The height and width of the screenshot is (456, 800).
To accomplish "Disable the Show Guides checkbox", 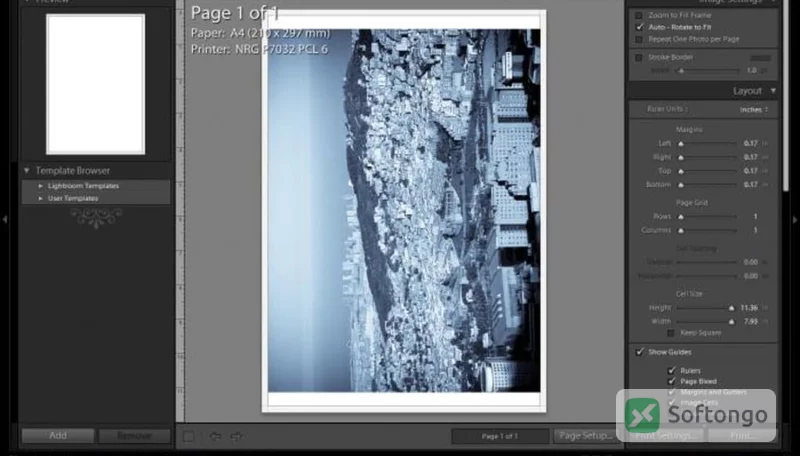I will pyautogui.click(x=639, y=352).
